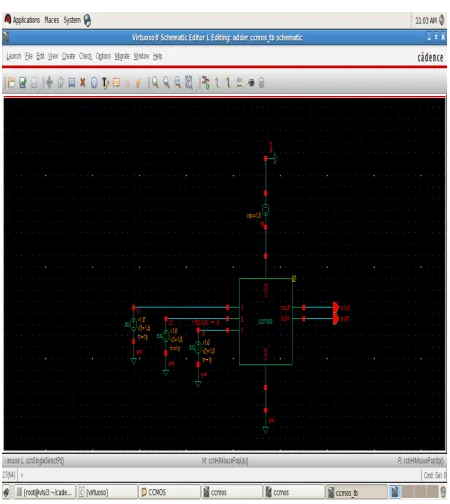Click the Undo arrow icon

point(127,83)
